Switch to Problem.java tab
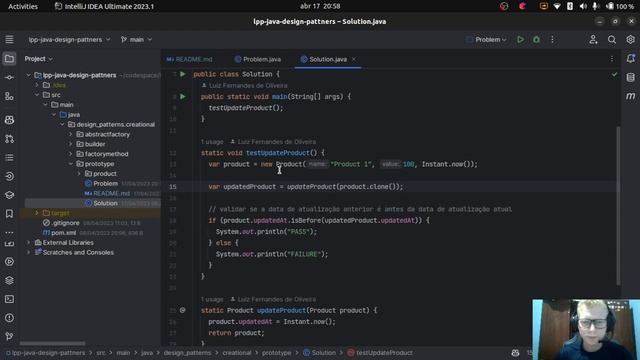This screenshot has width=640, height=360. tap(258, 59)
